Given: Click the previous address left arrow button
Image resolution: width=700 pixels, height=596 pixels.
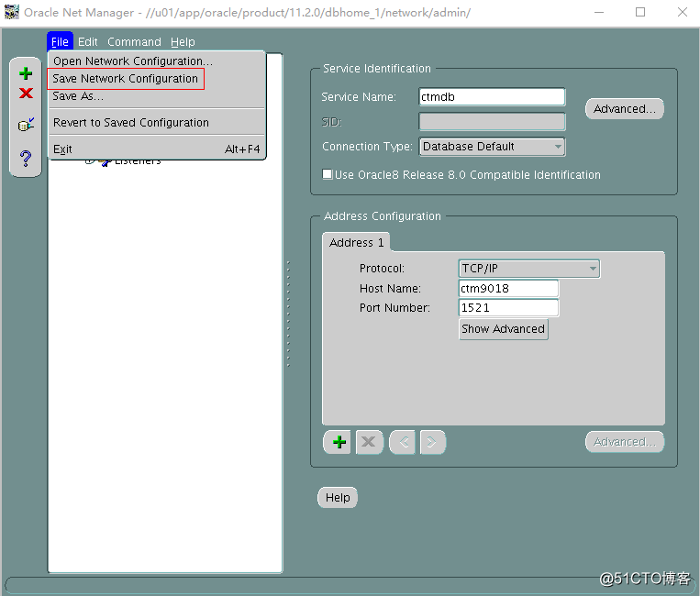Looking at the screenshot, I should click(402, 442).
